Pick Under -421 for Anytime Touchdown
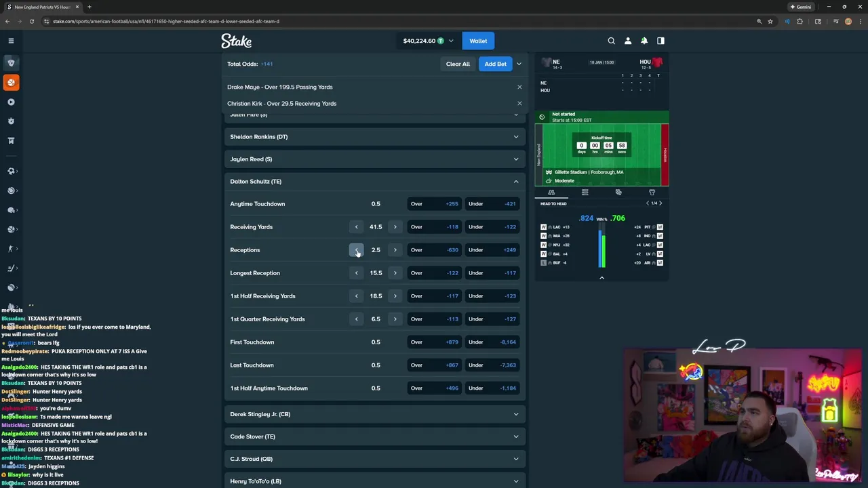Image resolution: width=868 pixels, height=488 pixels. pyautogui.click(x=492, y=204)
